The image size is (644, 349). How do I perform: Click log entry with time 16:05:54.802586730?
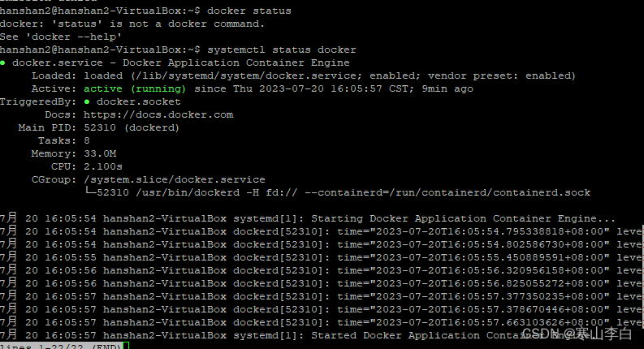coord(320,245)
